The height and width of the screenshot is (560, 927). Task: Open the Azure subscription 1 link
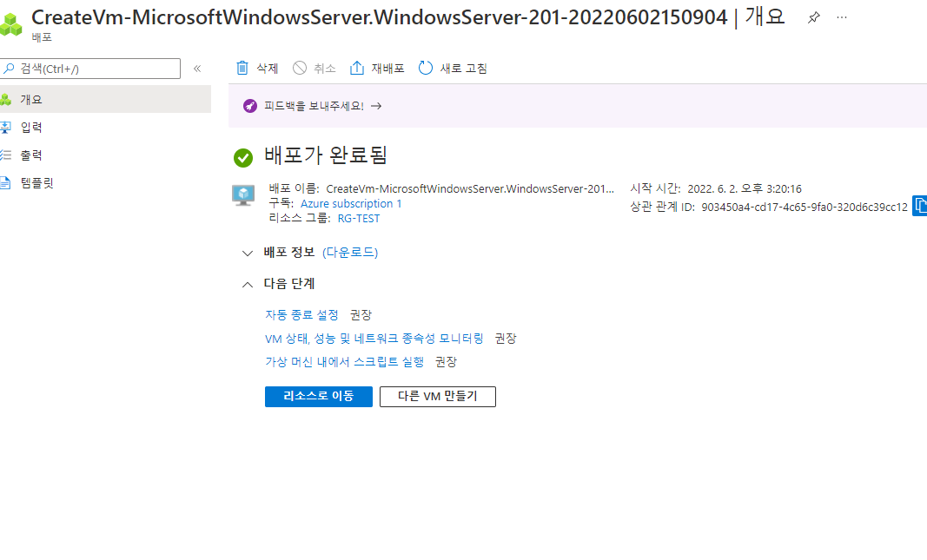pyautogui.click(x=351, y=204)
